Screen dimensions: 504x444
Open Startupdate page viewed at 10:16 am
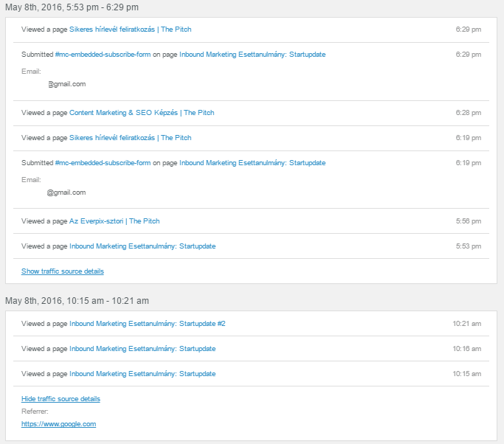[x=142, y=349]
